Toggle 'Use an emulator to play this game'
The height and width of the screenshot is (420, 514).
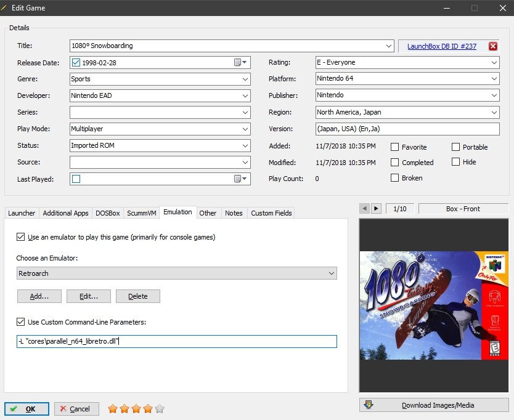(21, 237)
